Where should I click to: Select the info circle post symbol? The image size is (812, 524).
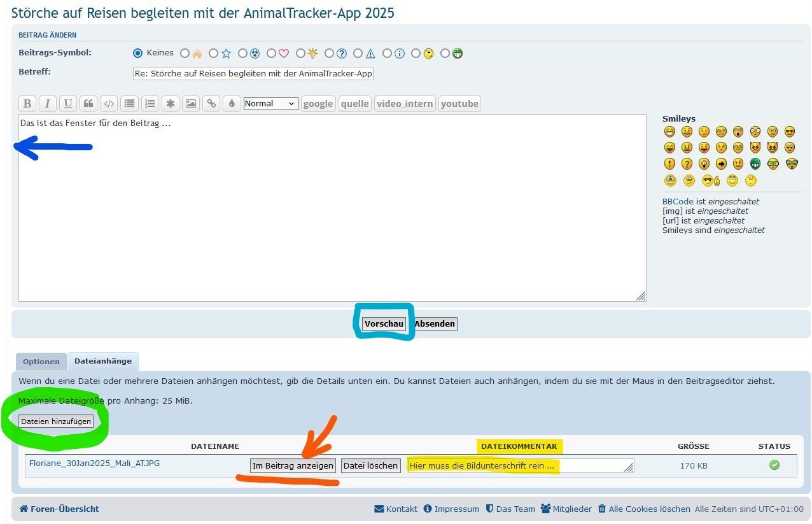point(387,53)
